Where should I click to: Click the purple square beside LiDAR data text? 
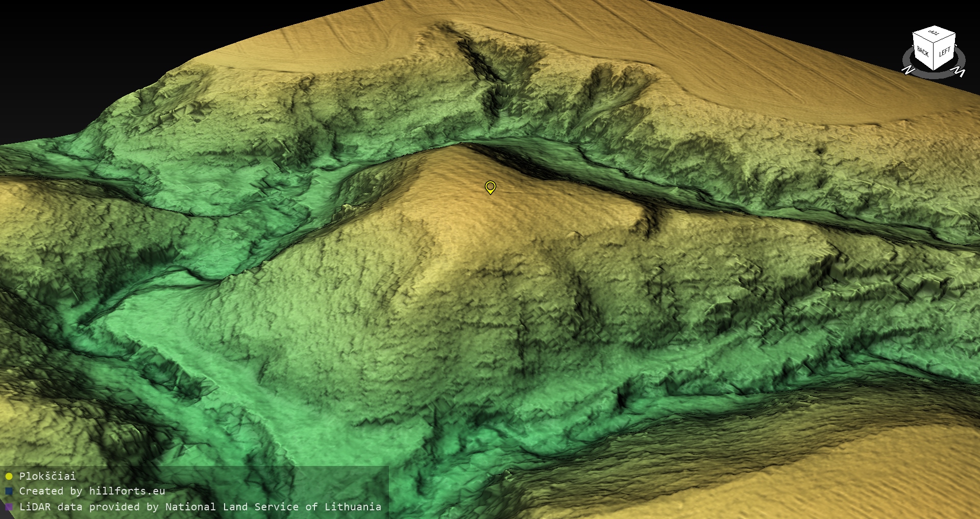[9, 507]
